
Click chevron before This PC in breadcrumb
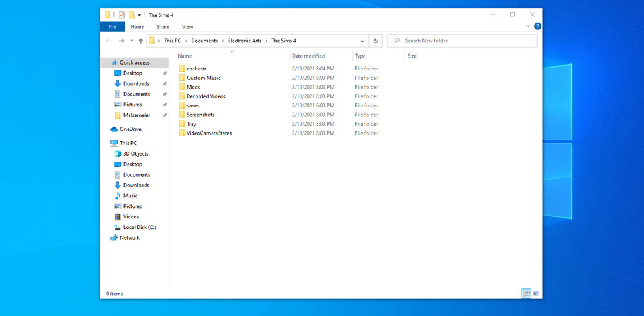[159, 41]
